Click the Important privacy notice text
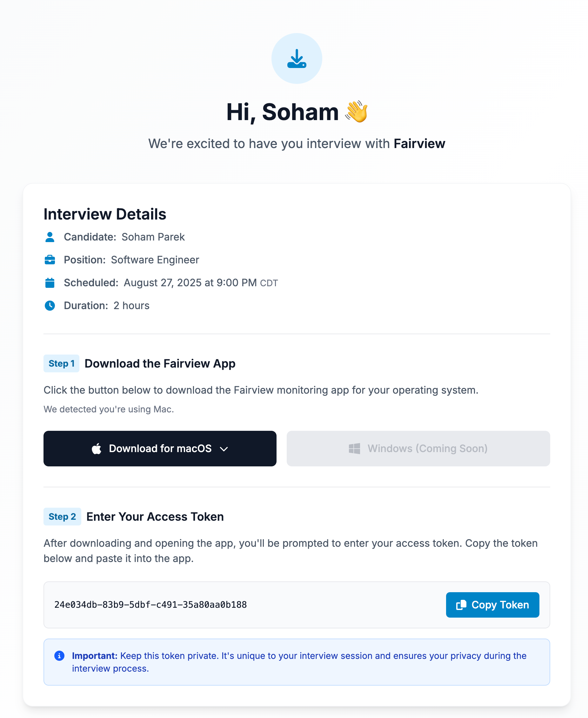 [x=299, y=662]
